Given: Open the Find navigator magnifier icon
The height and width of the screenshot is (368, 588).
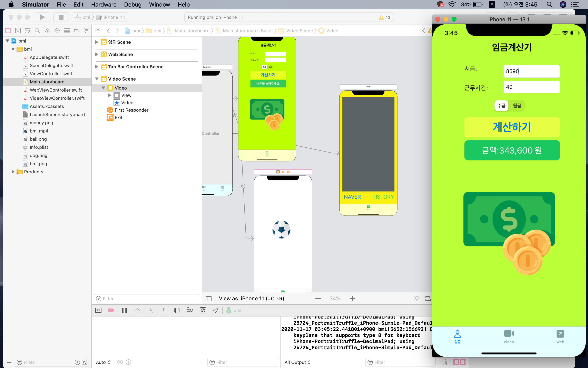Looking at the screenshot, I should point(37,31).
